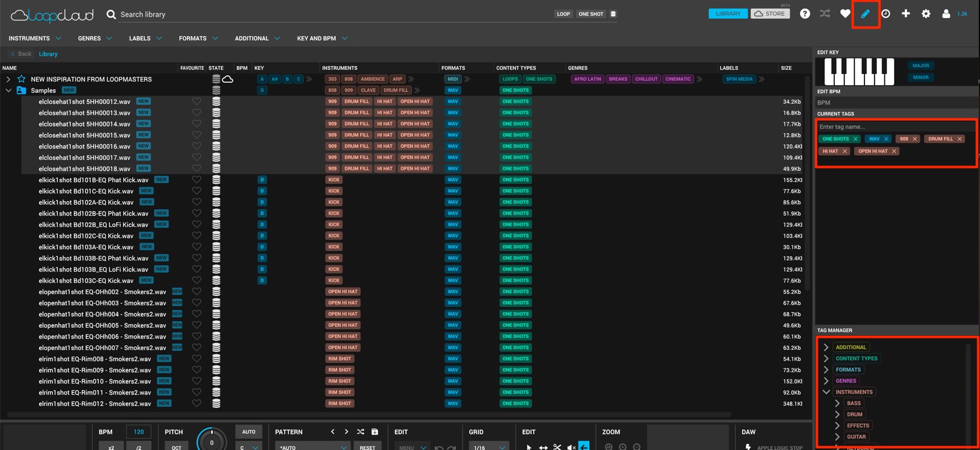Click the star icon of NEW INSPIRATION FROM LOOPMASTERS
The height and width of the screenshot is (450, 980).
[22, 79]
